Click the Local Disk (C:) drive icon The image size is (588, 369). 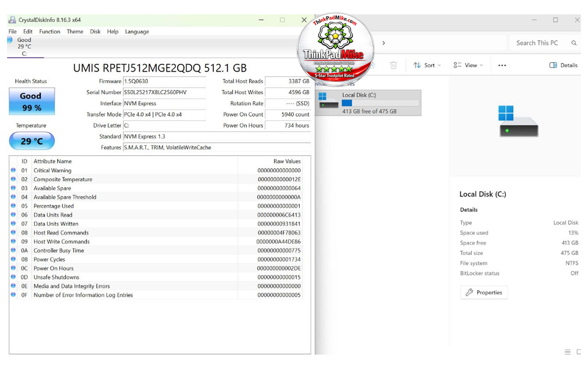(328, 100)
